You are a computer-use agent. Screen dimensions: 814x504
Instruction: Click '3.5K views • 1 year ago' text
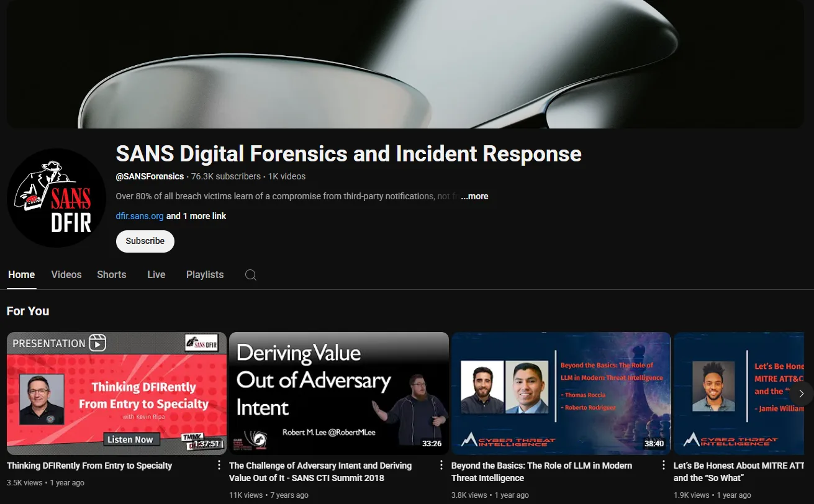point(45,482)
